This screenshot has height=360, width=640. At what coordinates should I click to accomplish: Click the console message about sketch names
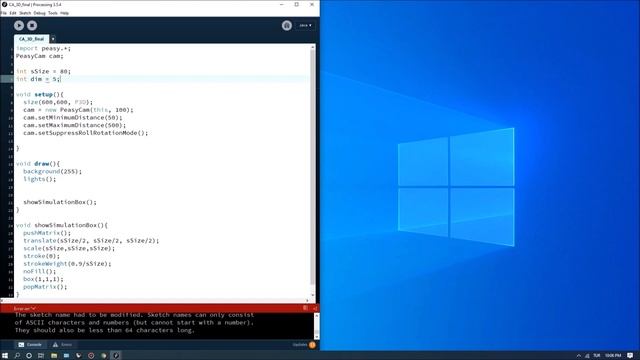134,322
